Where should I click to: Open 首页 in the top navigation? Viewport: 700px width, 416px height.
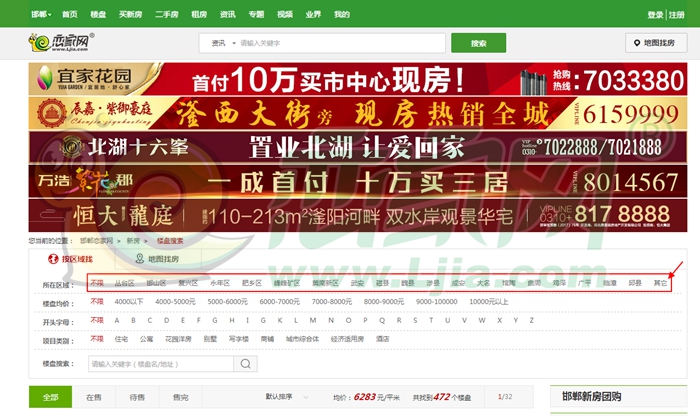click(70, 14)
